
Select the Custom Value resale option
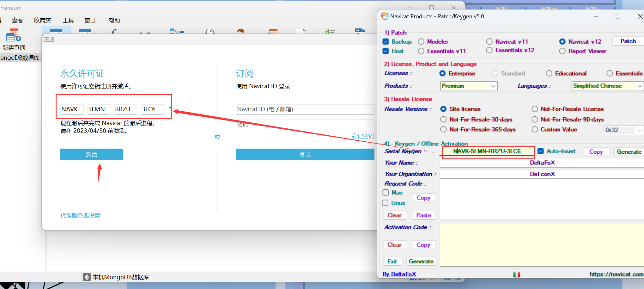click(x=535, y=129)
